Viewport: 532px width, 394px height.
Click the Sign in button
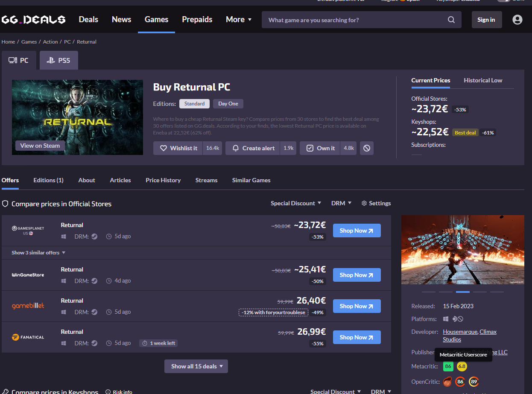[486, 20]
